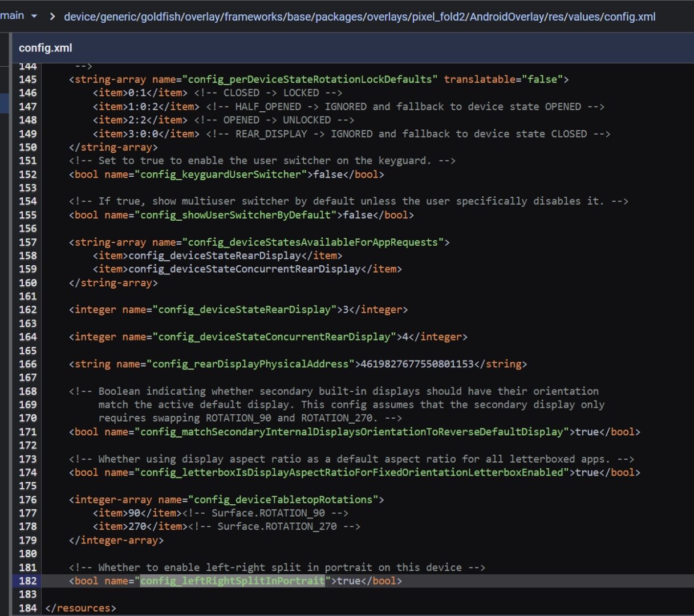Click config_showUserSwitcherByDefault name in code
The height and width of the screenshot is (616, 694).
pos(235,215)
